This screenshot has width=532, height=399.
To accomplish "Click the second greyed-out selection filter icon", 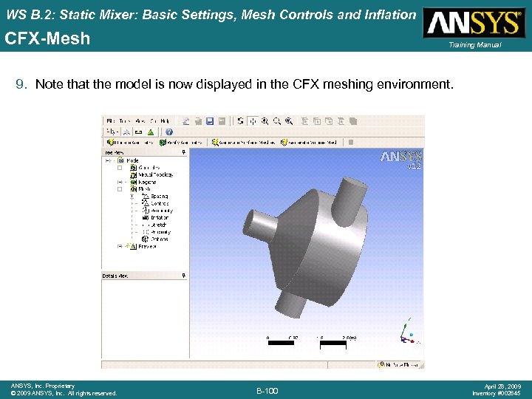I will 317,121.
